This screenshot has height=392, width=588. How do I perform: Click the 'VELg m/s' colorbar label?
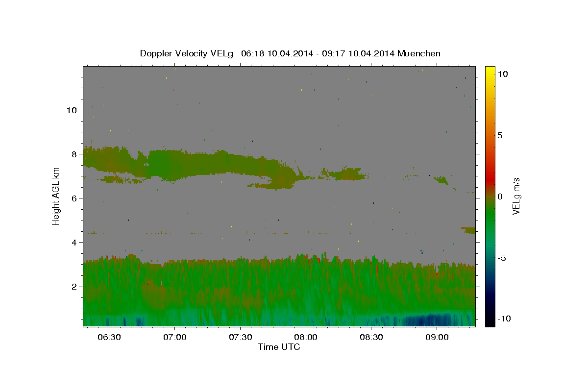516,196
